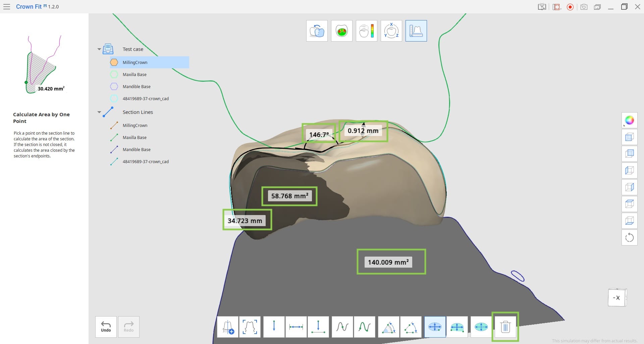This screenshot has width=644, height=344.
Task: Collapse the Section Lines tree group
Action: (x=99, y=112)
